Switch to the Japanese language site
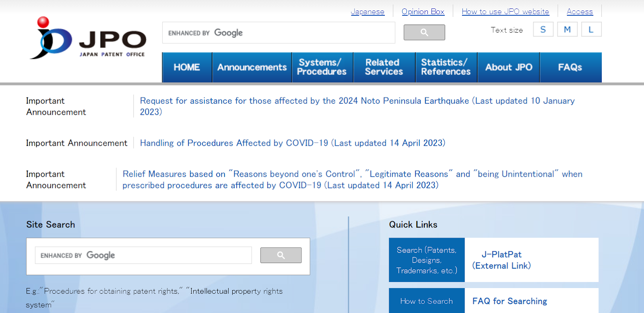644x313 pixels. pos(367,12)
